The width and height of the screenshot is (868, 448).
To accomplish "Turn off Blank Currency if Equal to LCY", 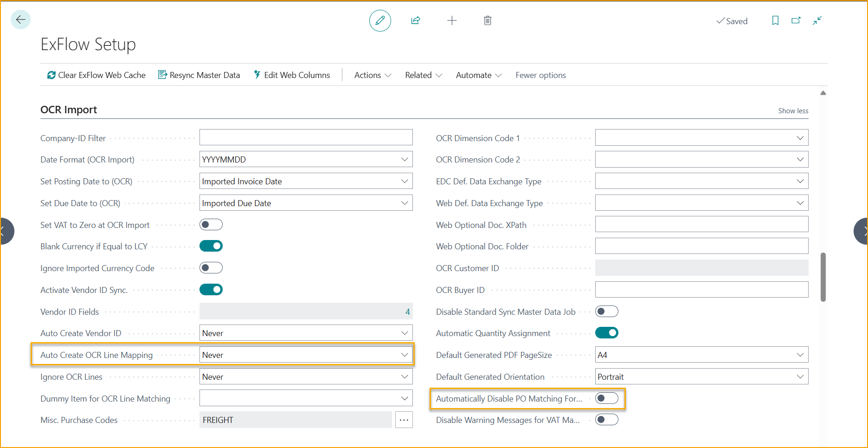I will [x=211, y=246].
